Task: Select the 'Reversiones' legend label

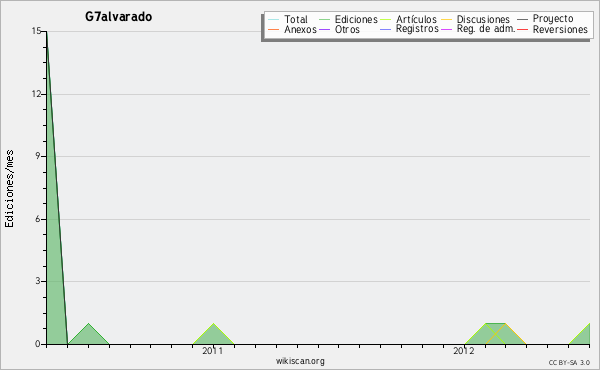Action: coord(560,29)
